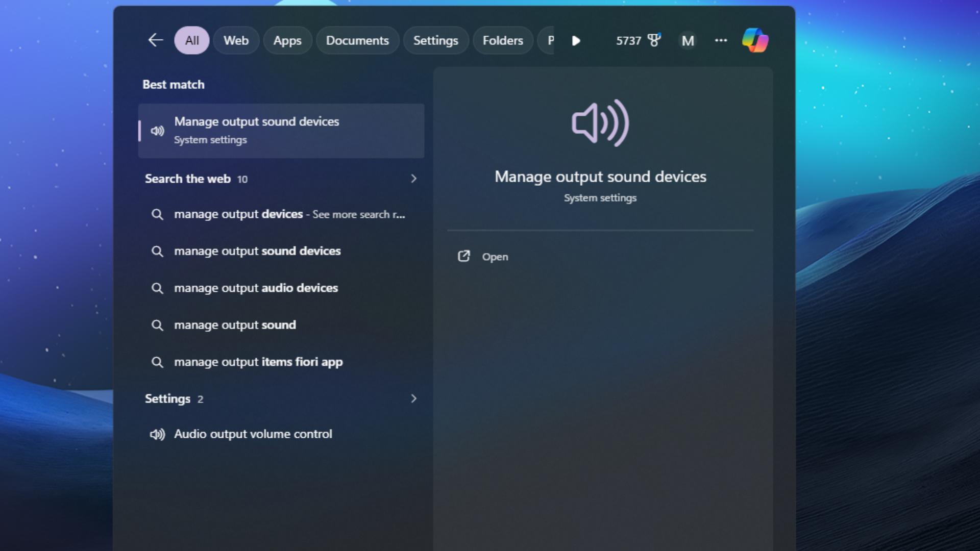This screenshot has width=980, height=551.
Task: Select the speaker icon next to Best match
Action: coord(157,131)
